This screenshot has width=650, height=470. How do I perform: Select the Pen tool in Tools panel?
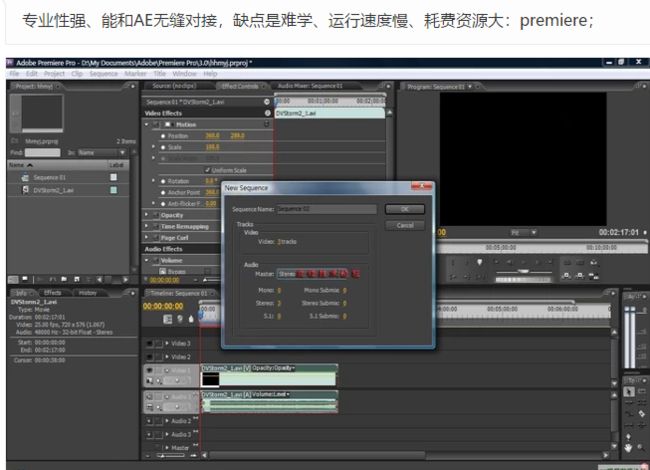click(628, 437)
